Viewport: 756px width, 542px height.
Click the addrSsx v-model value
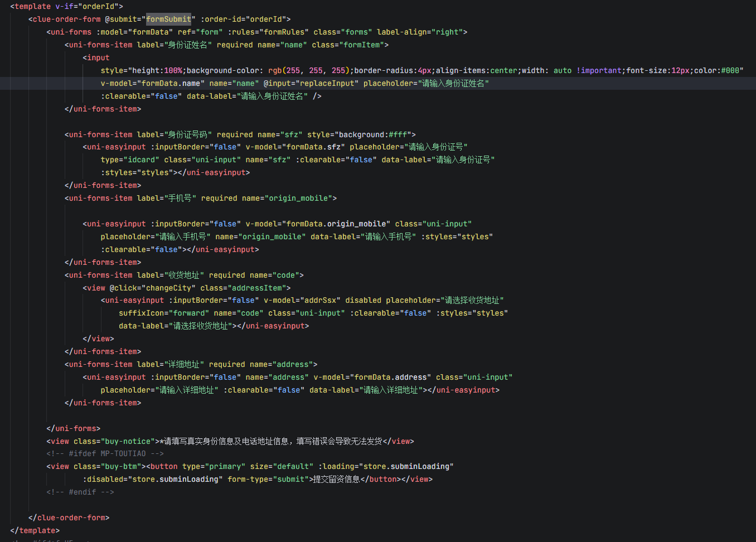click(320, 300)
